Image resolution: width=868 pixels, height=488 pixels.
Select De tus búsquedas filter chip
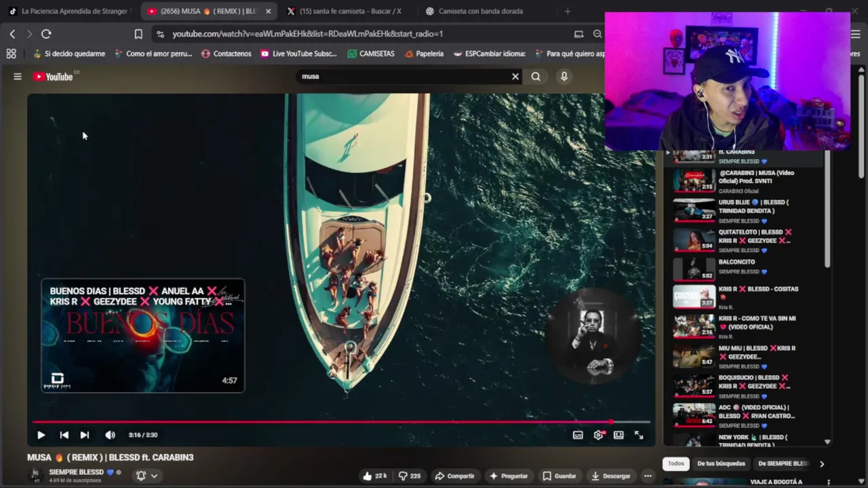(x=721, y=464)
